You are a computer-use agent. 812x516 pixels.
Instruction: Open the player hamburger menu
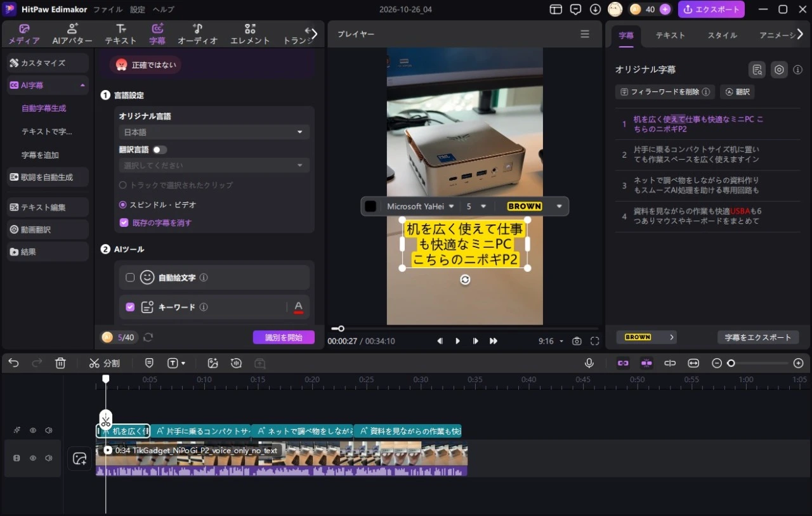click(x=585, y=34)
